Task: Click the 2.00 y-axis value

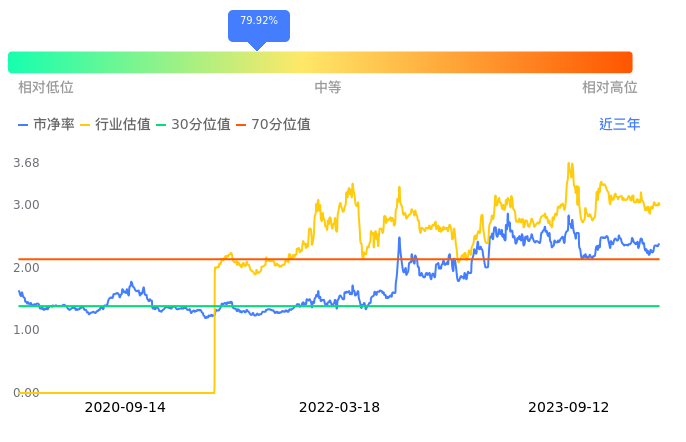Action: (26, 268)
